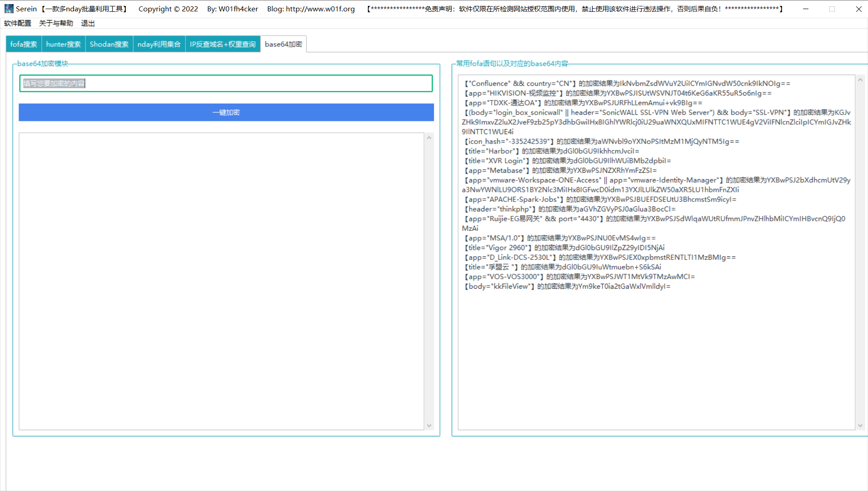Switch to the hunter搜索 tab
The height and width of the screenshot is (491, 868).
[x=64, y=44]
